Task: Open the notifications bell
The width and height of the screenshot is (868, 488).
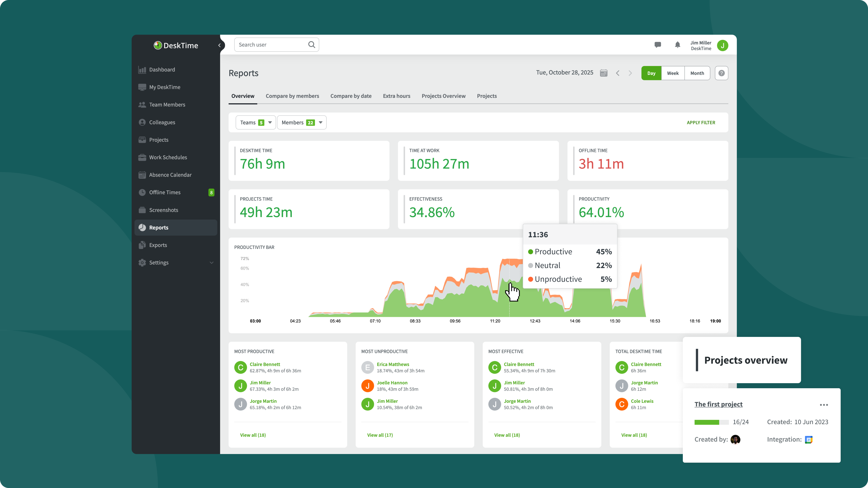Action: pos(677,45)
